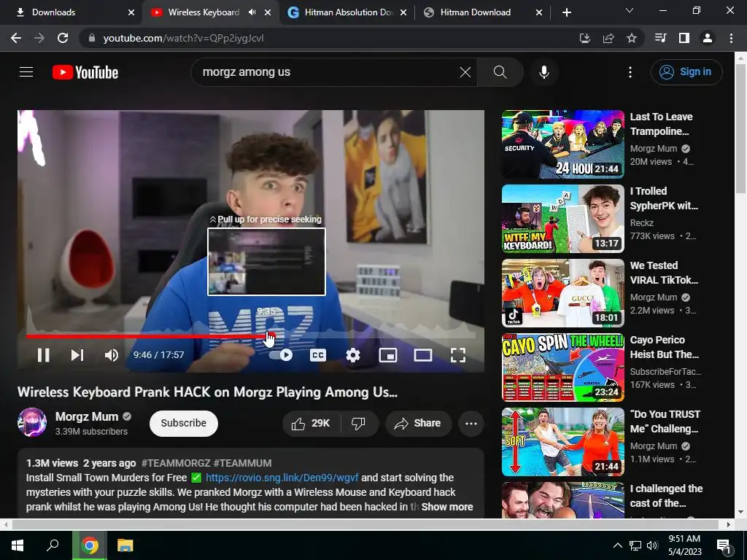747x560 pixels.
Task: Open I Trolled SypherPK video thumbnail
Action: click(562, 219)
